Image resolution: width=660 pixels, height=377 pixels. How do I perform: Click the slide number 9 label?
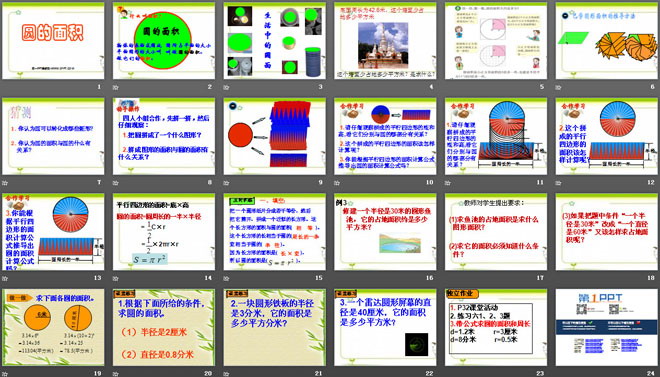[x=320, y=183]
